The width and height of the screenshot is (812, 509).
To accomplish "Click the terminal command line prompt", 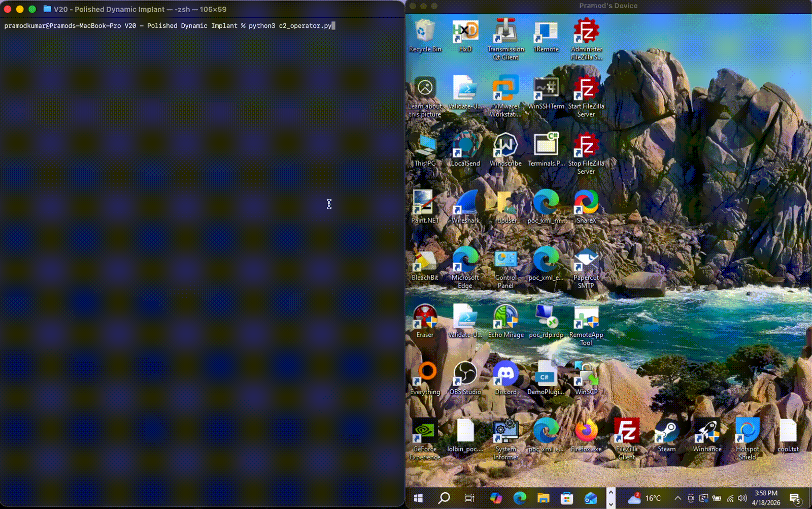I will pos(170,25).
